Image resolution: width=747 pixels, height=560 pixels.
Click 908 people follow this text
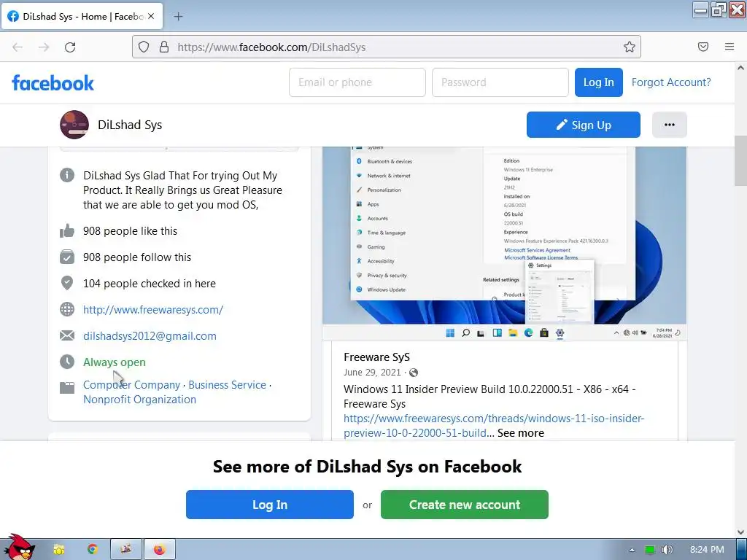point(137,257)
